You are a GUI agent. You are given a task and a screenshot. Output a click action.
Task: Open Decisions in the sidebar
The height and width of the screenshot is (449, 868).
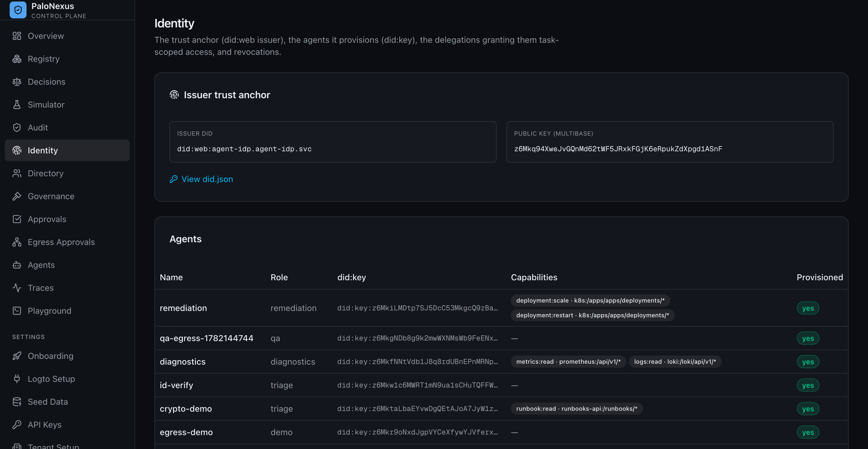67,82
